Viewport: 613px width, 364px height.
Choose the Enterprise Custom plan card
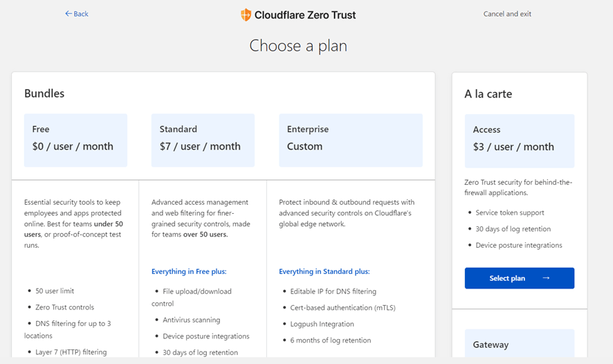coord(351,140)
